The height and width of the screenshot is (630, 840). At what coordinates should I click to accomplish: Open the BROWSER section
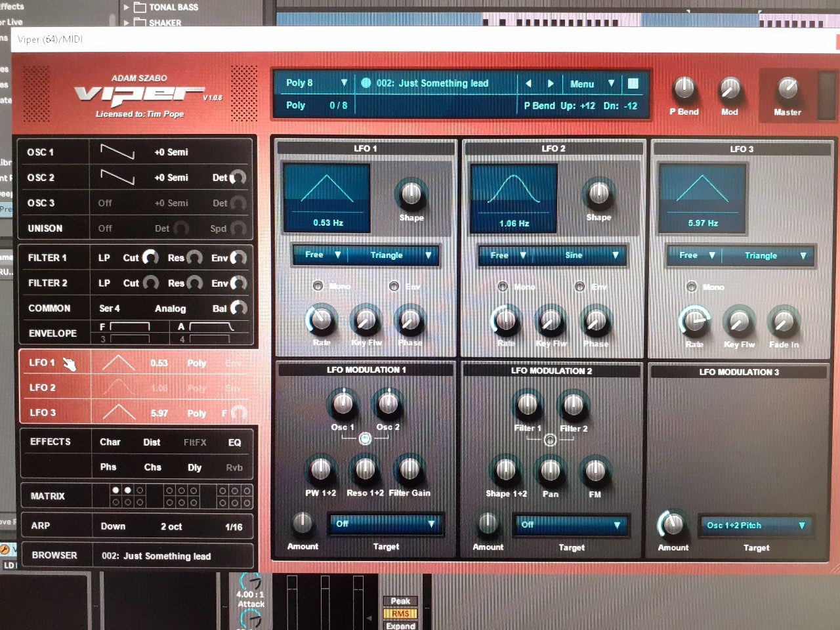(54, 555)
